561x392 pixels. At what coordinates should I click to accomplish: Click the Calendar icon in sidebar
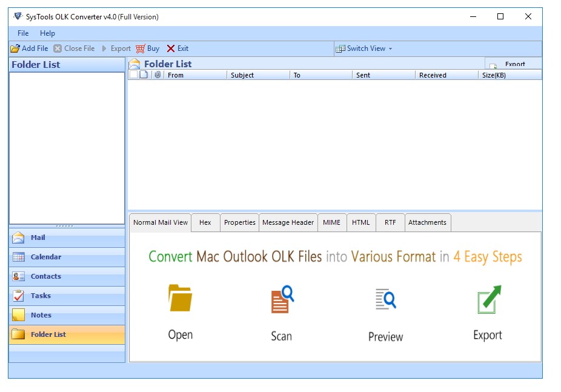coord(18,257)
